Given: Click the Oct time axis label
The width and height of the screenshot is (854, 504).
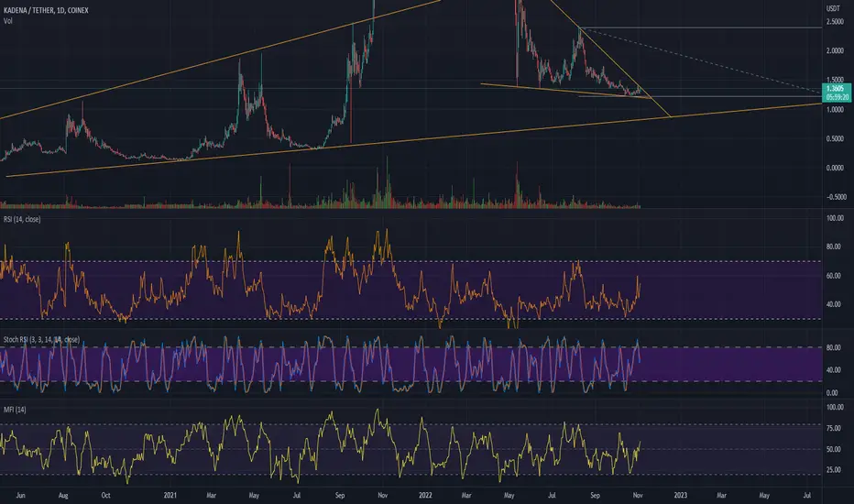Looking at the screenshot, I should pyautogui.click(x=105, y=495).
